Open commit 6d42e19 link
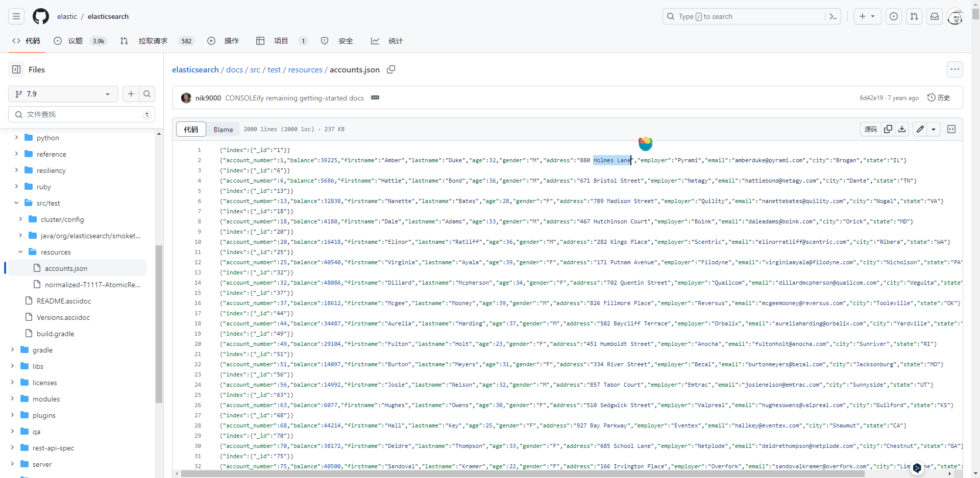The height and width of the screenshot is (478, 980). click(871, 97)
